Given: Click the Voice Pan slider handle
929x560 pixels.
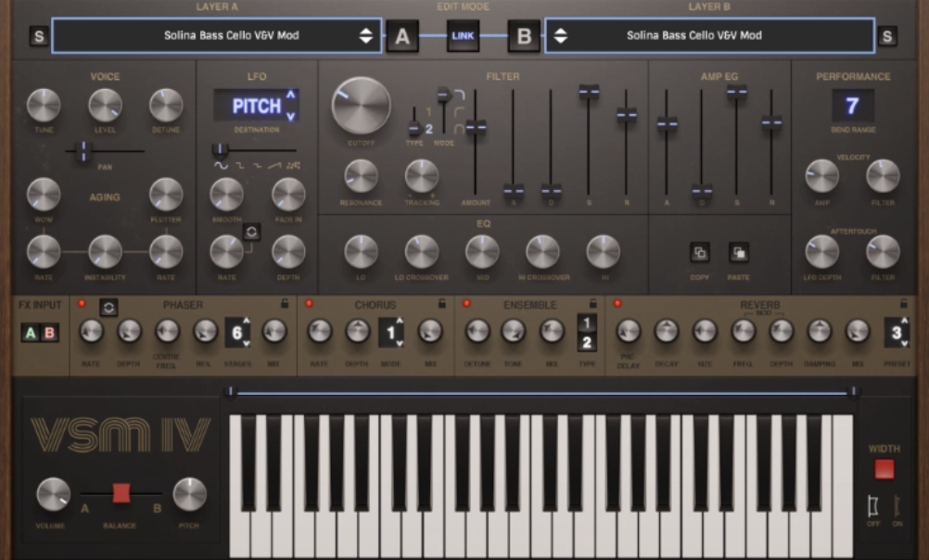Looking at the screenshot, I should point(83,151).
